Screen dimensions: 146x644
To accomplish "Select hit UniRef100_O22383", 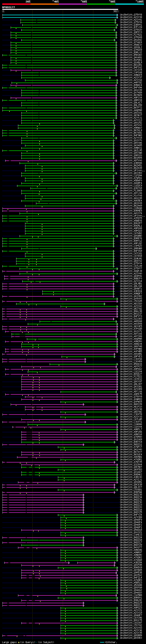I will [131, 319].
